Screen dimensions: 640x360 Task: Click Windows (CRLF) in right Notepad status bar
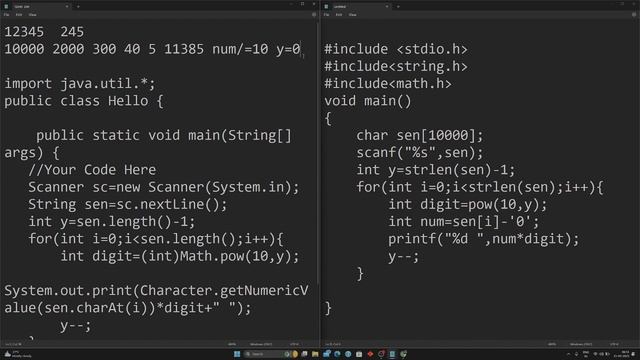coord(580,344)
